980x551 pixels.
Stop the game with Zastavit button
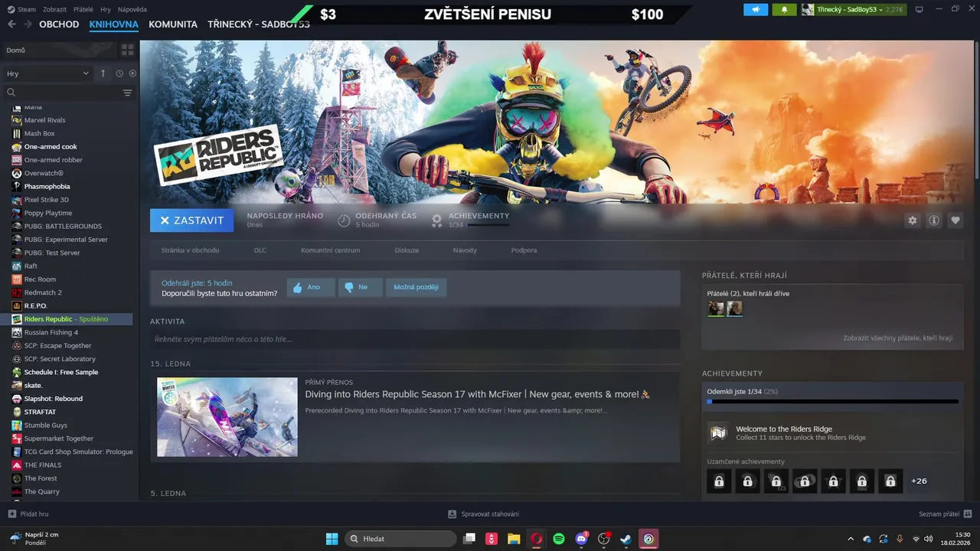tap(192, 220)
